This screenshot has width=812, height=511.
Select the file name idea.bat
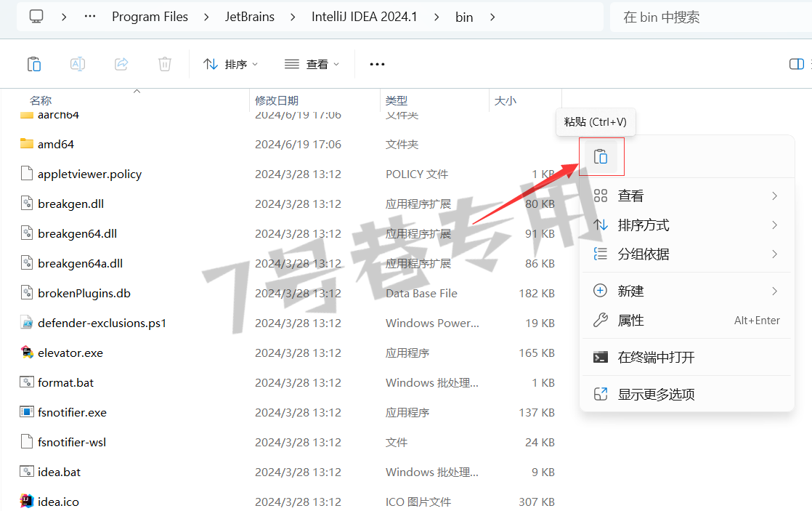point(59,472)
